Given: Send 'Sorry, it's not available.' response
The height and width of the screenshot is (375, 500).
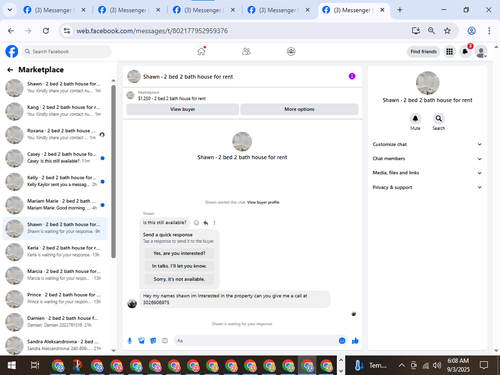Looking at the screenshot, I should pos(179,279).
